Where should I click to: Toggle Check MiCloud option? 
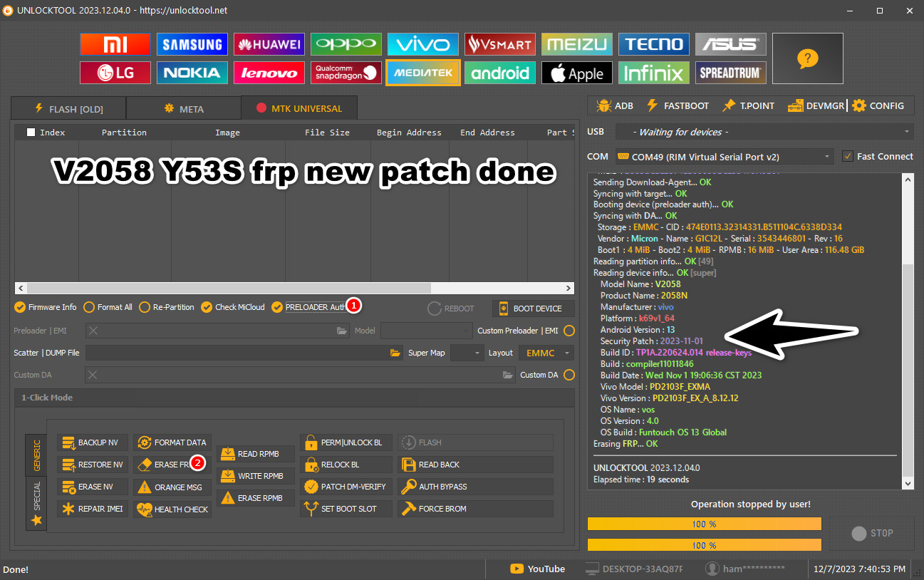pos(233,307)
